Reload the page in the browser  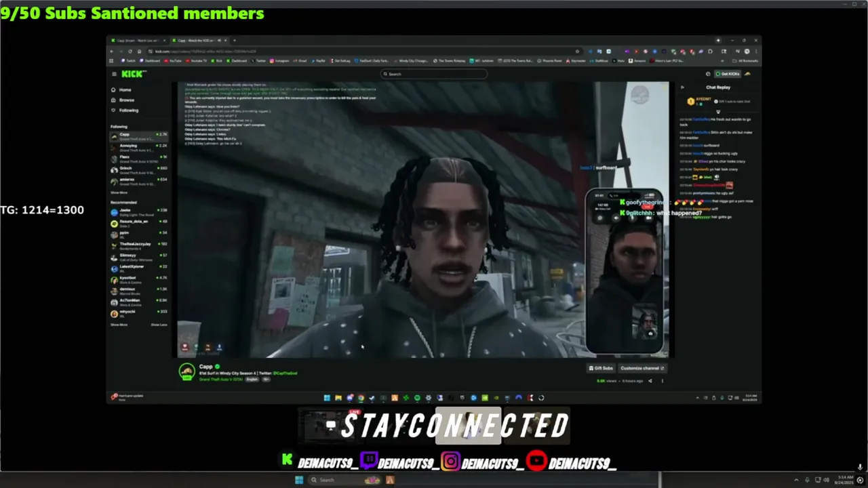130,52
